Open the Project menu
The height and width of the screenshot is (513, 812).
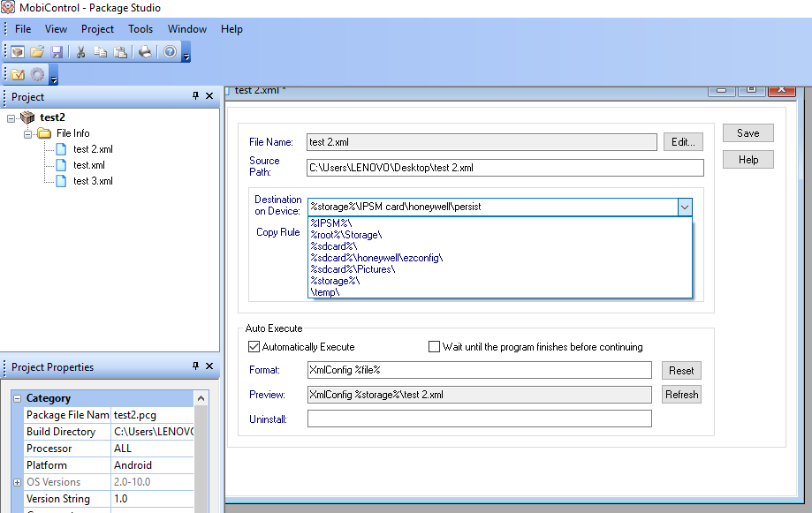click(97, 29)
